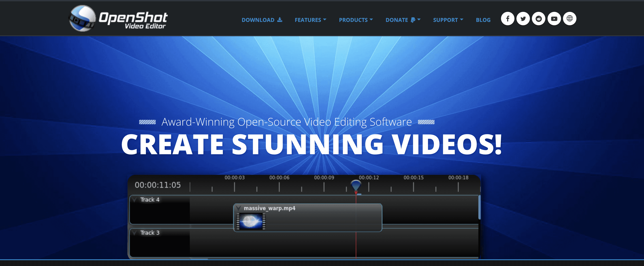Image resolution: width=644 pixels, height=266 pixels.
Task: Click the Download link
Action: (258, 20)
